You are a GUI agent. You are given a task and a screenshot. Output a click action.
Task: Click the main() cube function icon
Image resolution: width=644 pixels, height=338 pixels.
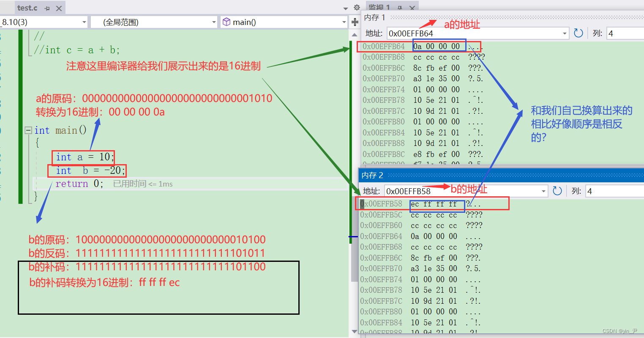tap(226, 22)
